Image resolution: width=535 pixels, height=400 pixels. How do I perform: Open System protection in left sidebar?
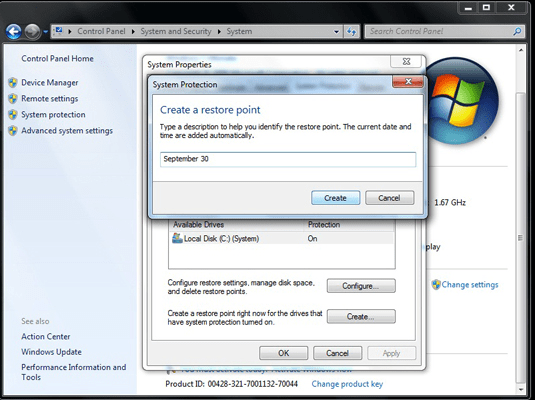(53, 115)
